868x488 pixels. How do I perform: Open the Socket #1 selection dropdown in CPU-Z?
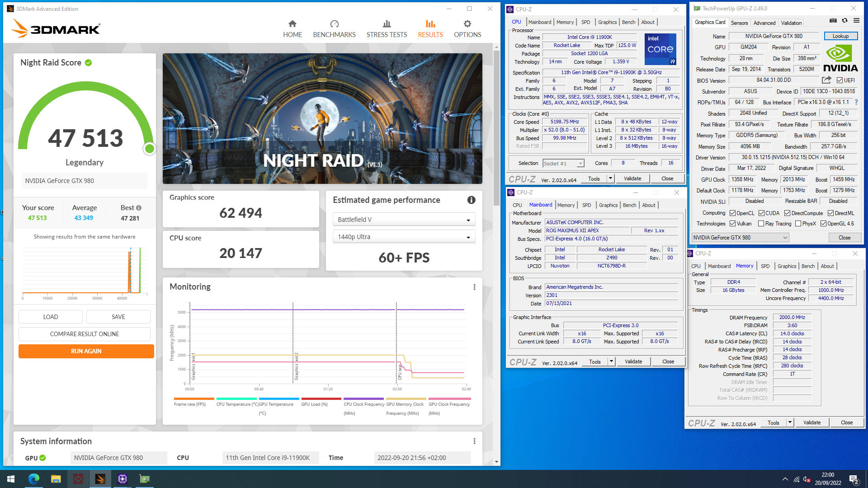coord(563,164)
